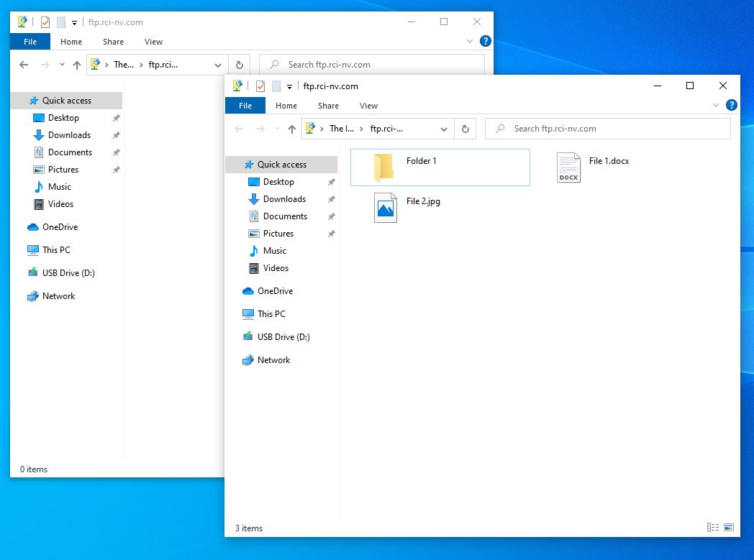Switch front window to details view

tap(713, 528)
